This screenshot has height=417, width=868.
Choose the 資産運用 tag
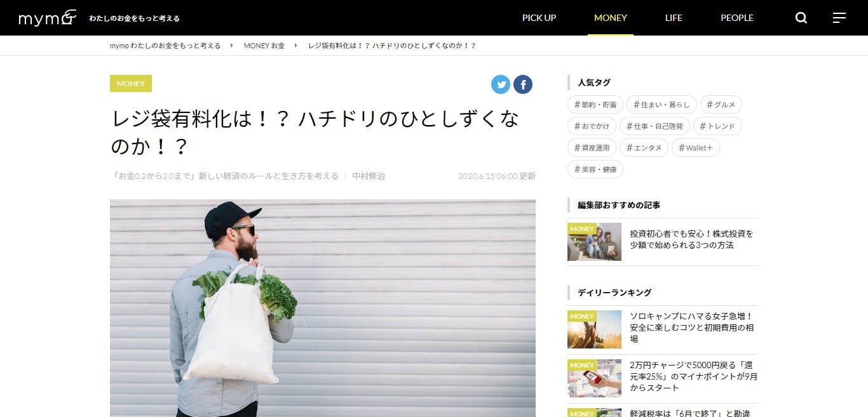[x=592, y=148]
